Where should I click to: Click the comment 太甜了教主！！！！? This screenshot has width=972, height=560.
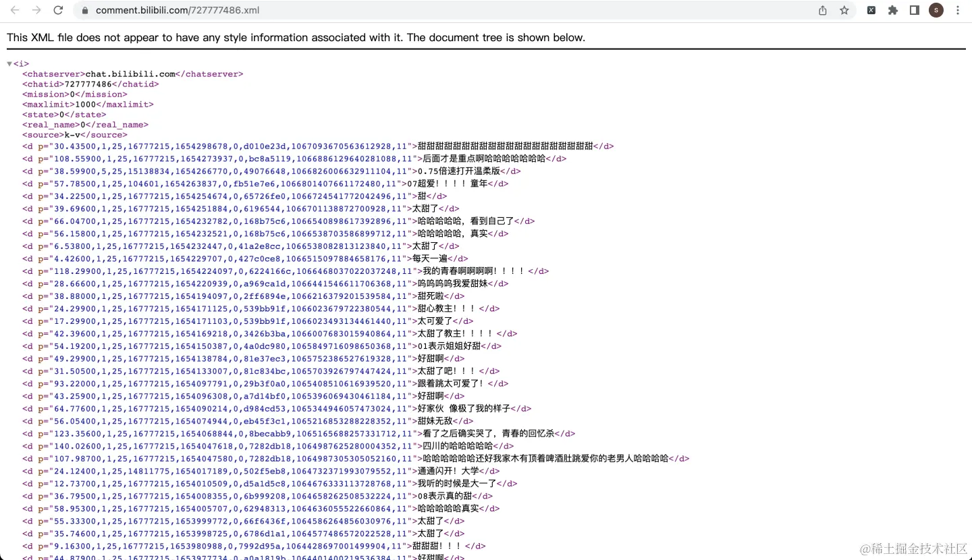tap(457, 333)
